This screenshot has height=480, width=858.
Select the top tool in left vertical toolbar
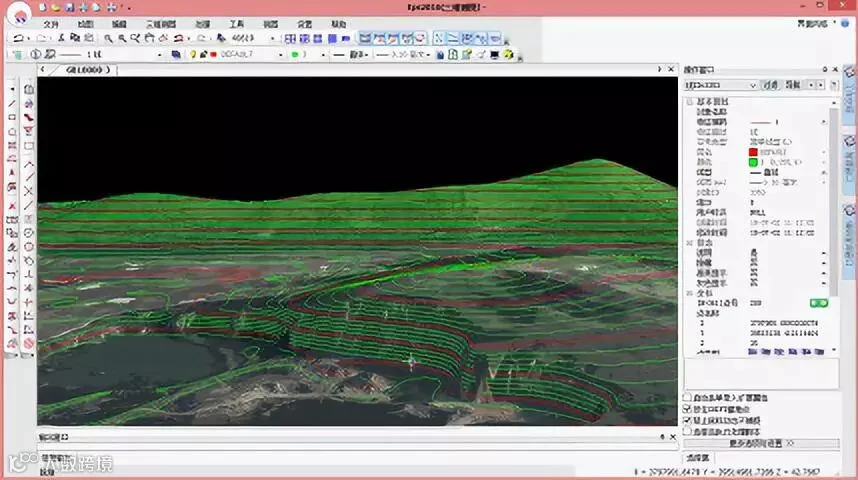tap(12, 89)
